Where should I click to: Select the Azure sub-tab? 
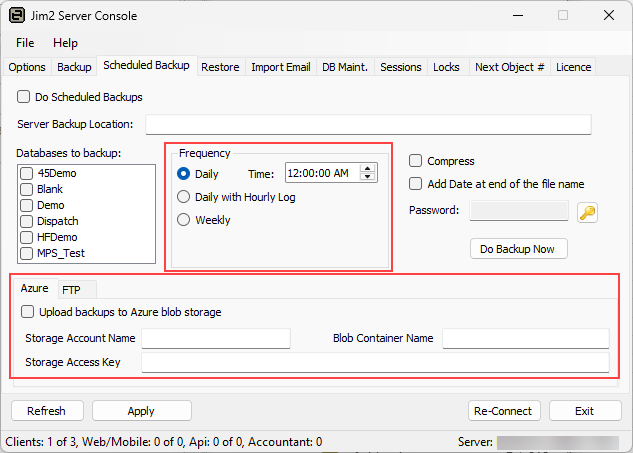tap(35, 288)
